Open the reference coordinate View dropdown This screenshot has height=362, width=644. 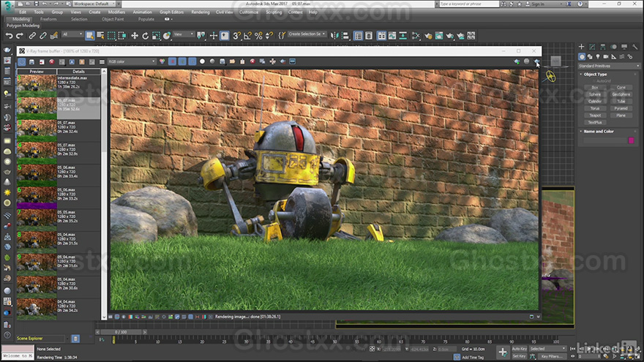183,34
